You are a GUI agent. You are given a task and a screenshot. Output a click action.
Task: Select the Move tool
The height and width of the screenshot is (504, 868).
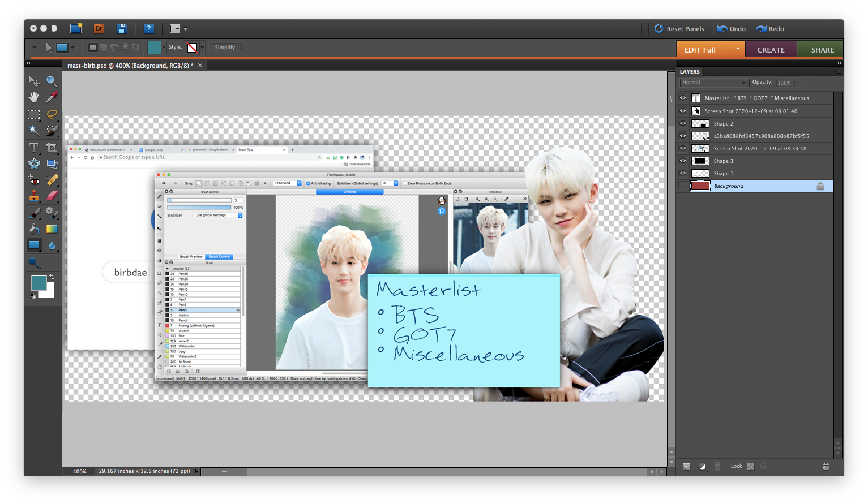coord(34,81)
